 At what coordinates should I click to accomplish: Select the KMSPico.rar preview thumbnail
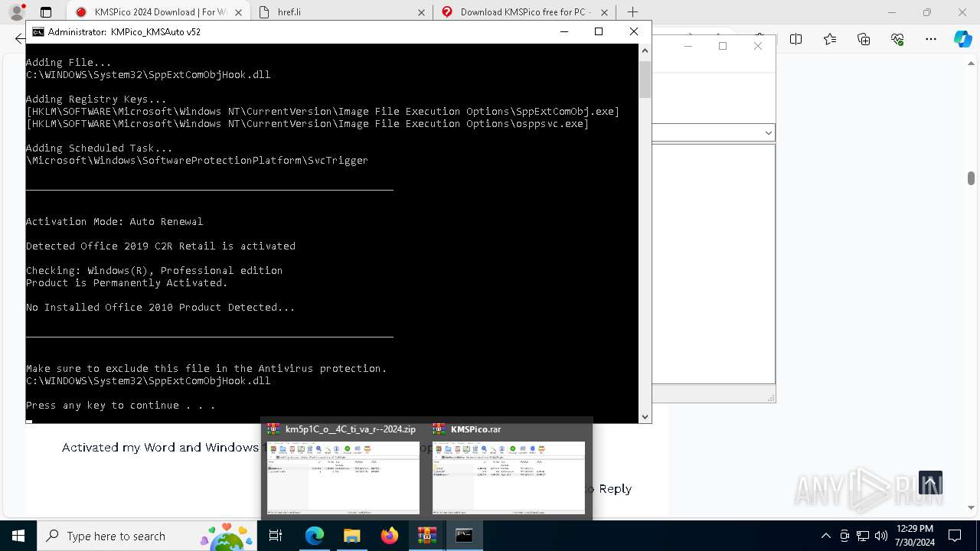508,478
